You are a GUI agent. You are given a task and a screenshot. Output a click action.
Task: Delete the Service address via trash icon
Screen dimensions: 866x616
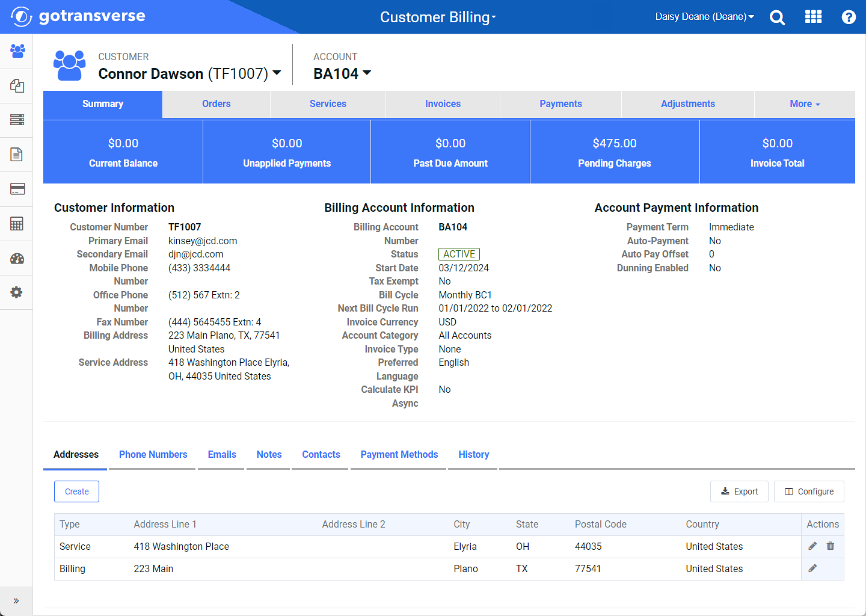831,546
